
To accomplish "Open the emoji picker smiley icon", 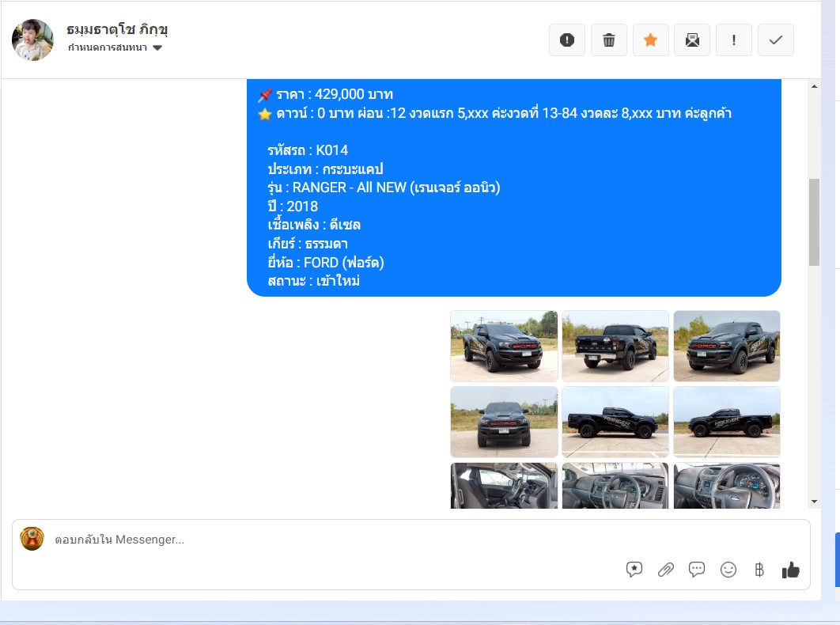I will 728,570.
